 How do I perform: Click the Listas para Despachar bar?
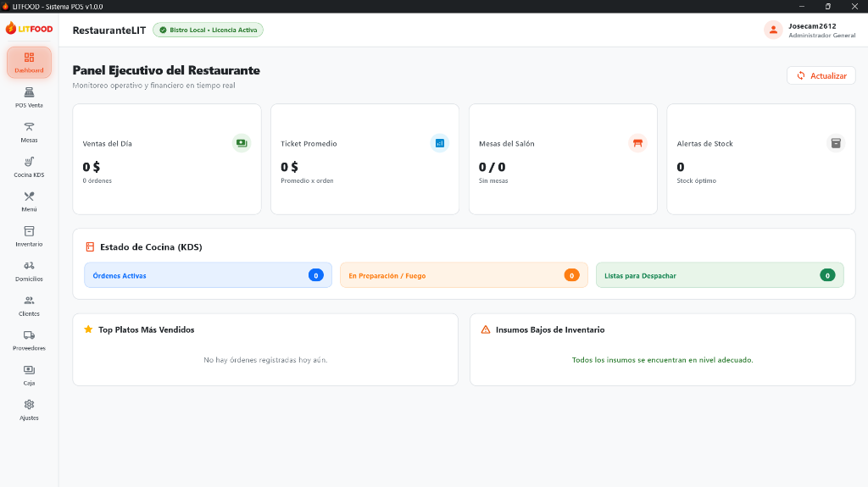(720, 275)
